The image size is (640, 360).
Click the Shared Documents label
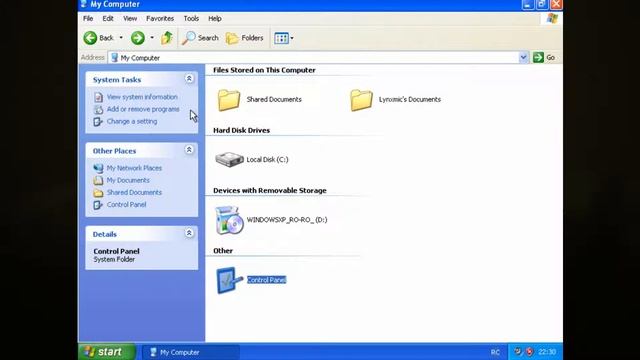tap(274, 99)
